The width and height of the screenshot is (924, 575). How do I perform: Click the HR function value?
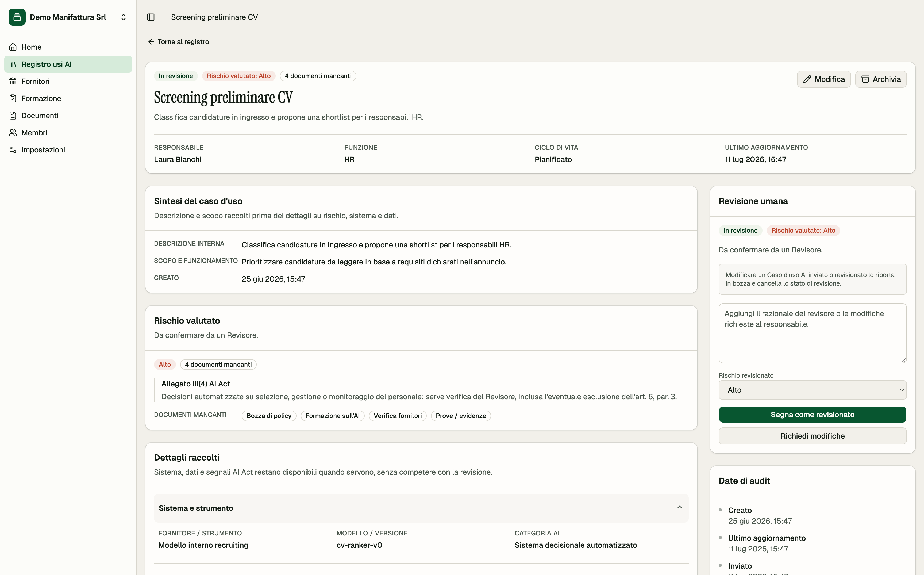point(349,159)
